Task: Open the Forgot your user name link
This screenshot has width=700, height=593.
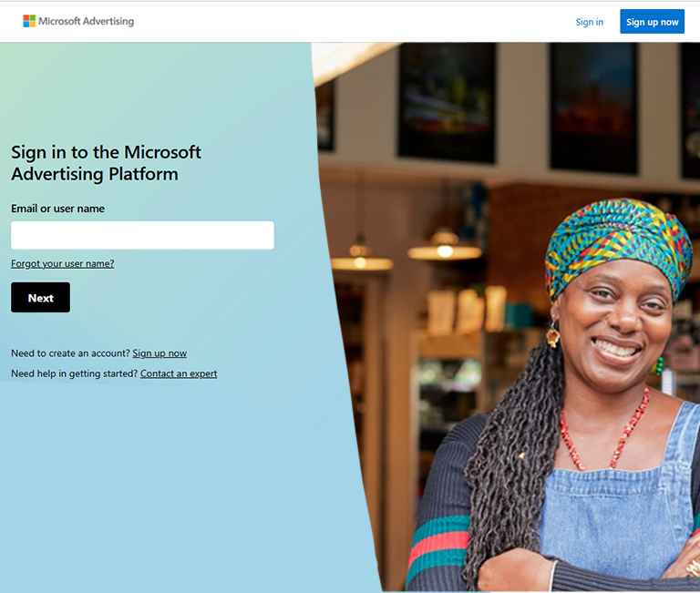Action: 63,263
